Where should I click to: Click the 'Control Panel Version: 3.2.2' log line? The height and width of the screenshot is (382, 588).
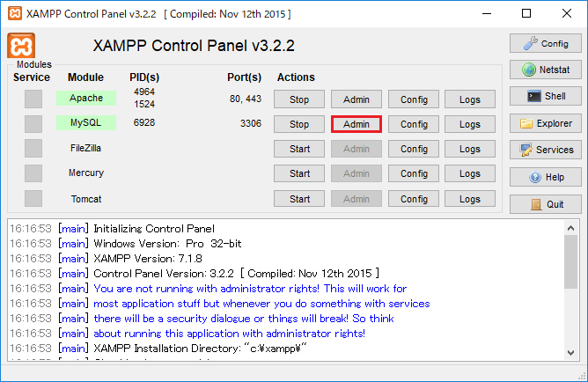(x=236, y=274)
